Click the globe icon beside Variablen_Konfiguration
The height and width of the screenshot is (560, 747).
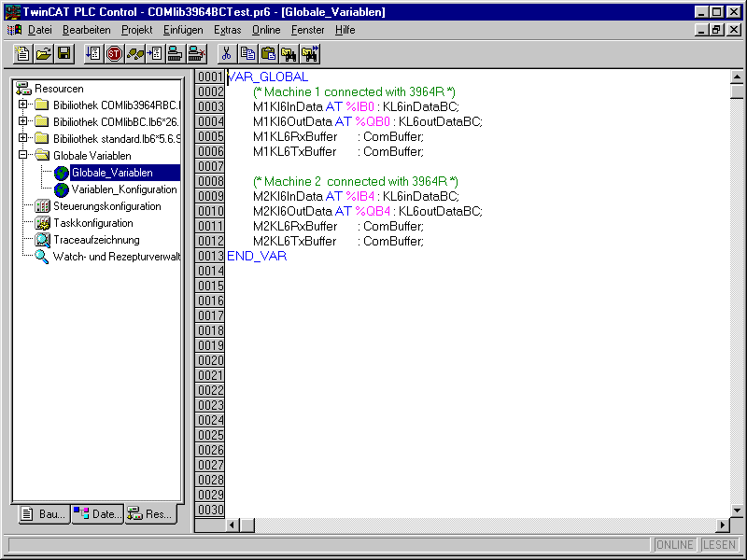click(62, 189)
